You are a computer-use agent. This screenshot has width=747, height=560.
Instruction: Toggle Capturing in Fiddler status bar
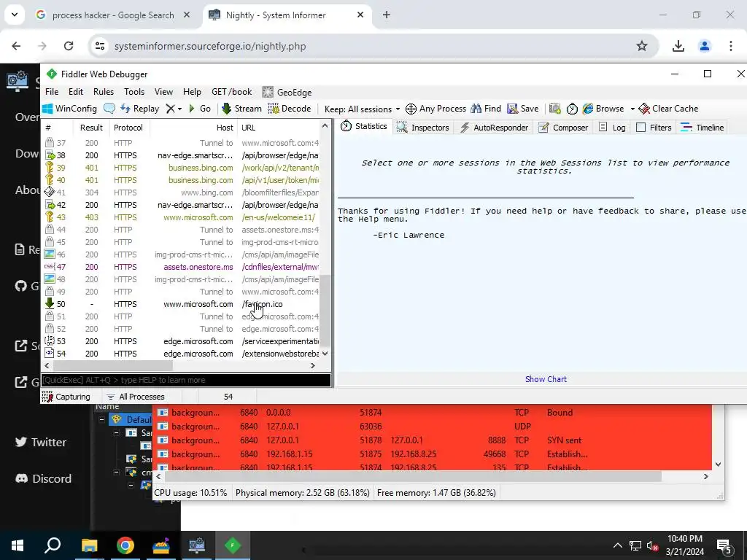pos(66,397)
